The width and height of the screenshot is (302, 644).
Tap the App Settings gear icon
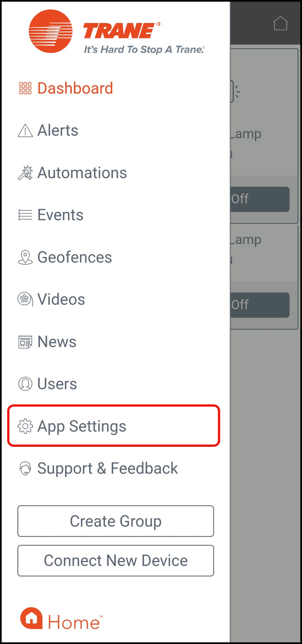25,426
